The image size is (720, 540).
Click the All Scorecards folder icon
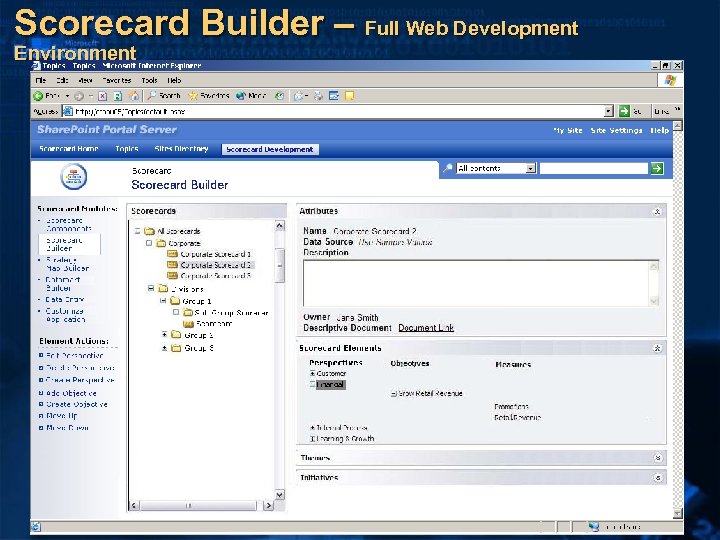coord(150,231)
